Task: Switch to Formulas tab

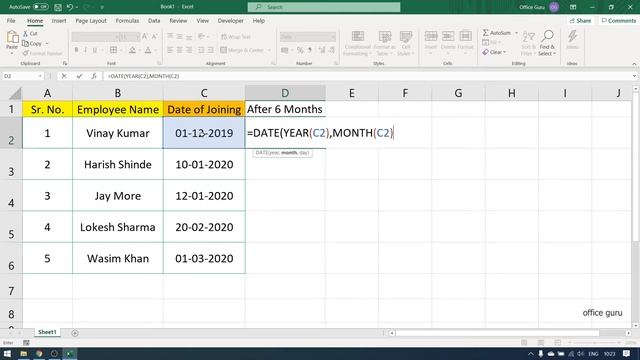Action: [127, 20]
